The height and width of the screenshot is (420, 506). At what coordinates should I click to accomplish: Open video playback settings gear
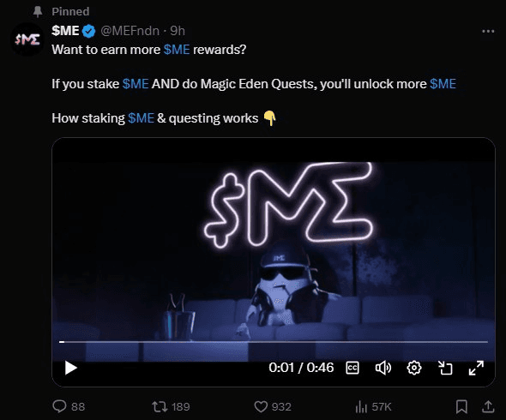point(414,368)
